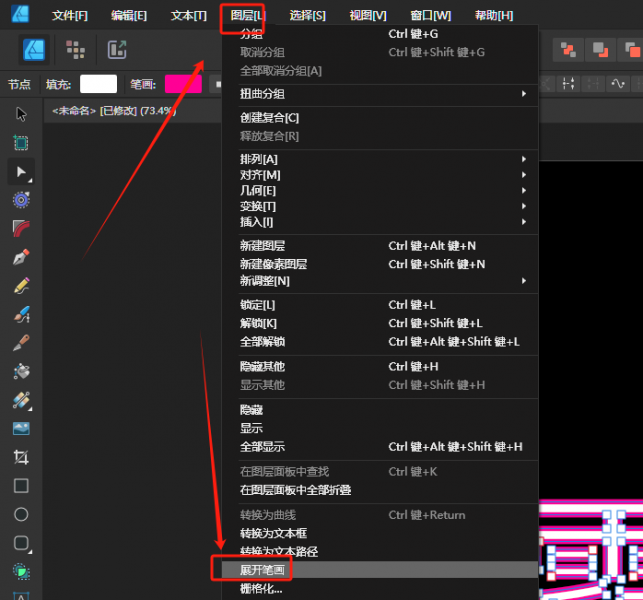Choose 隐藏其他 menu entry
The height and width of the screenshot is (600, 643).
[380, 366]
